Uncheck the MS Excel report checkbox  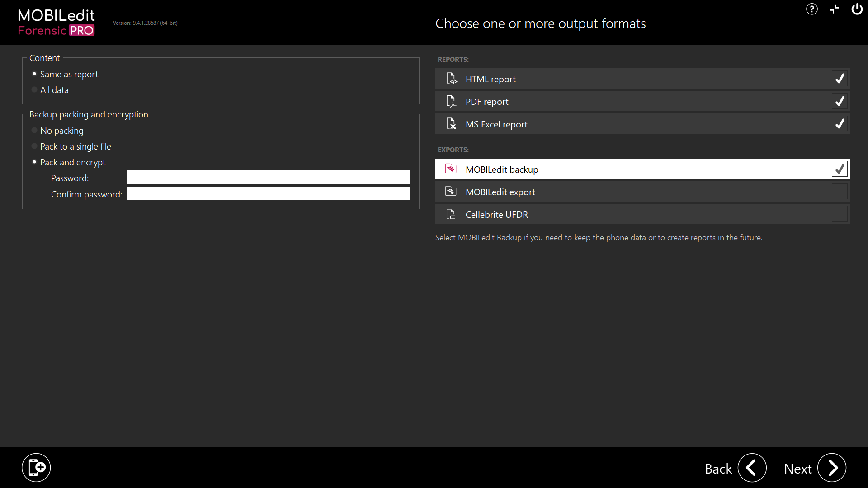tap(840, 123)
